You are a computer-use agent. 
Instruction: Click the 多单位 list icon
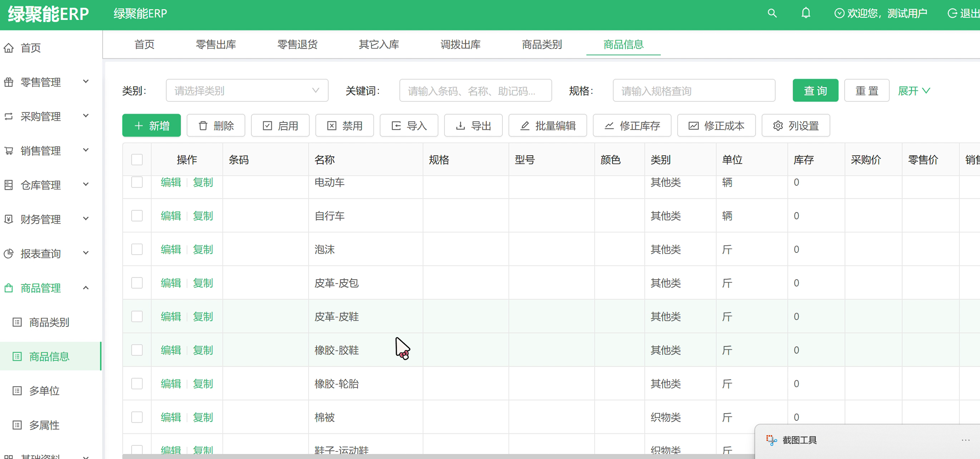coord(17,391)
